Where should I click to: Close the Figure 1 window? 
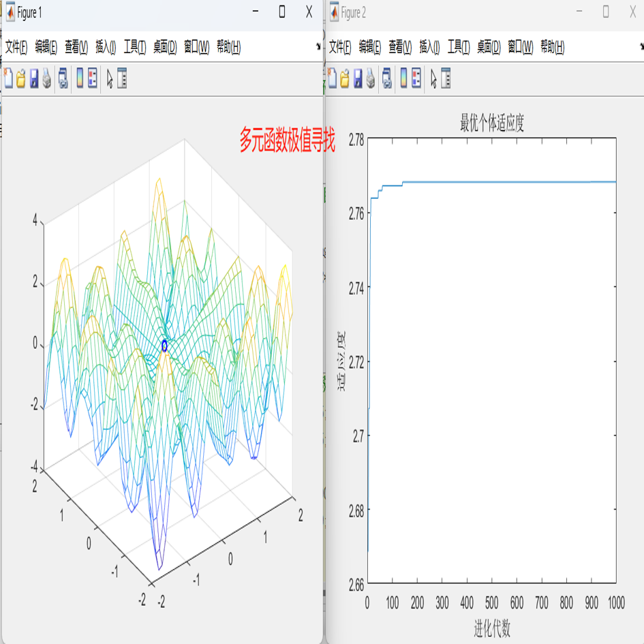point(309,12)
